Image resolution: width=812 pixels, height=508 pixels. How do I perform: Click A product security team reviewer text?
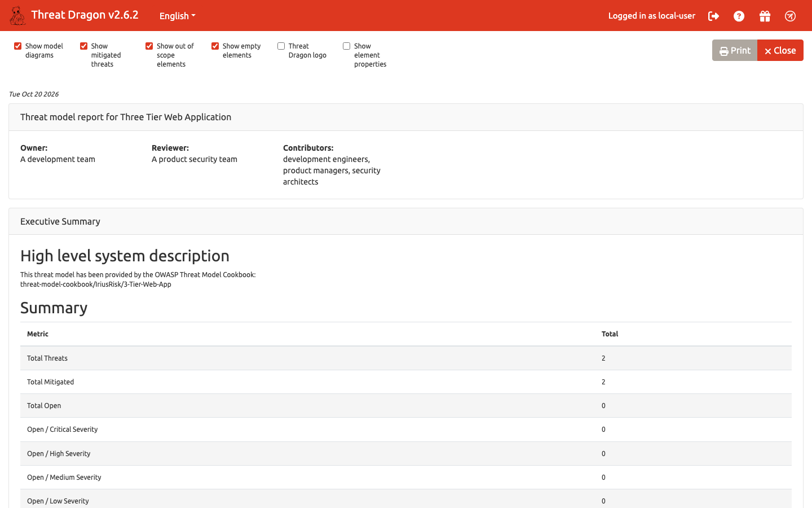click(x=195, y=159)
